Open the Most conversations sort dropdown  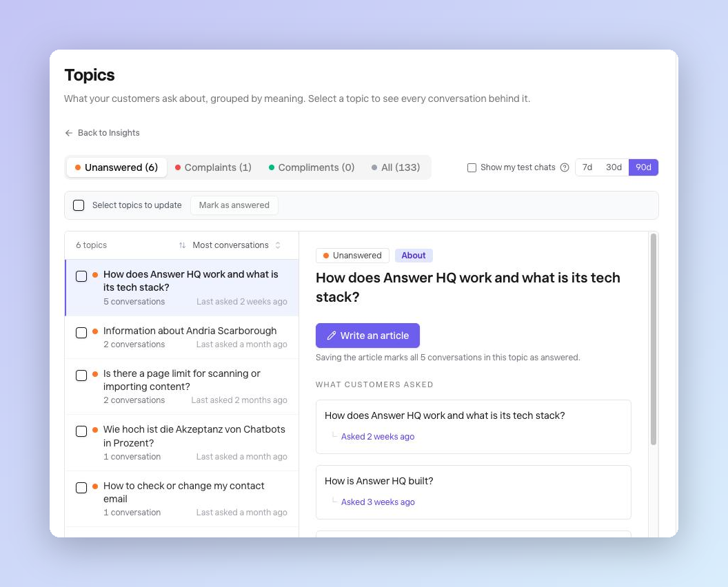(230, 245)
